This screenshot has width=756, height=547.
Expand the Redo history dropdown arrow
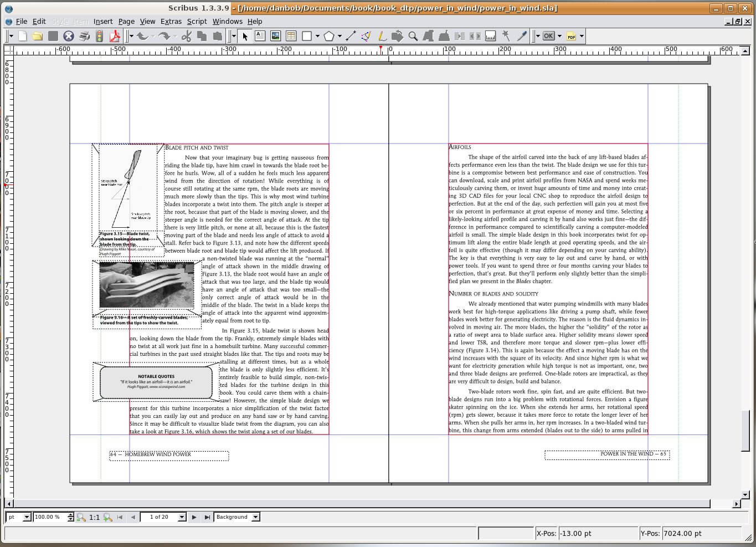pos(174,37)
